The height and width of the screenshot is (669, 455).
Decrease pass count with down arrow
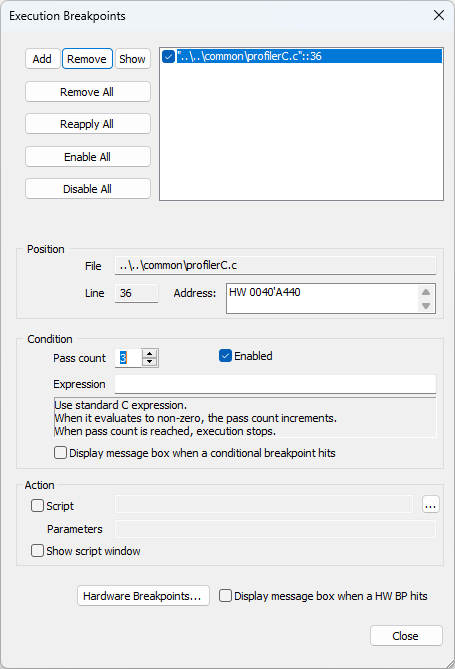(x=149, y=362)
